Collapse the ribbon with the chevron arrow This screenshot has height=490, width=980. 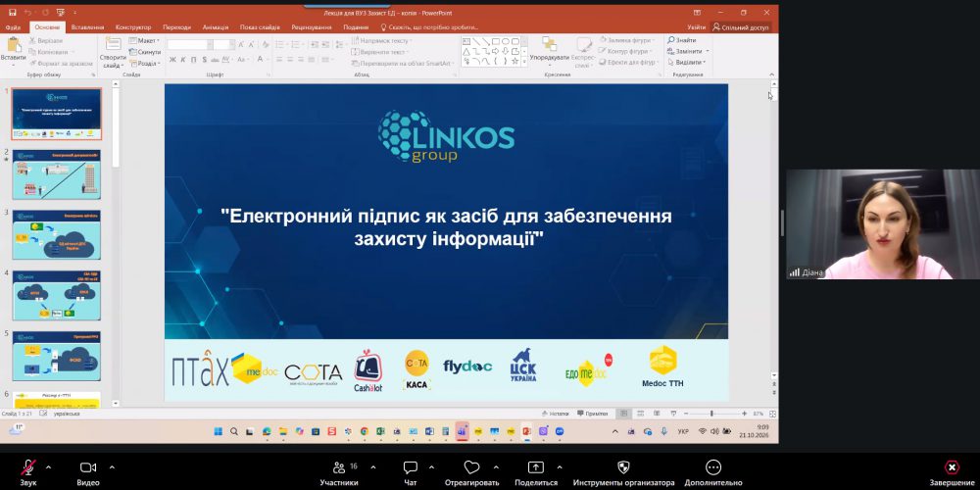click(771, 74)
